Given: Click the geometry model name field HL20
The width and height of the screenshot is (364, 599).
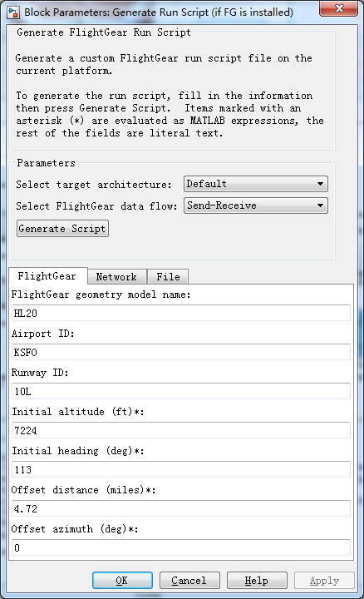Looking at the screenshot, I should 181,314.
